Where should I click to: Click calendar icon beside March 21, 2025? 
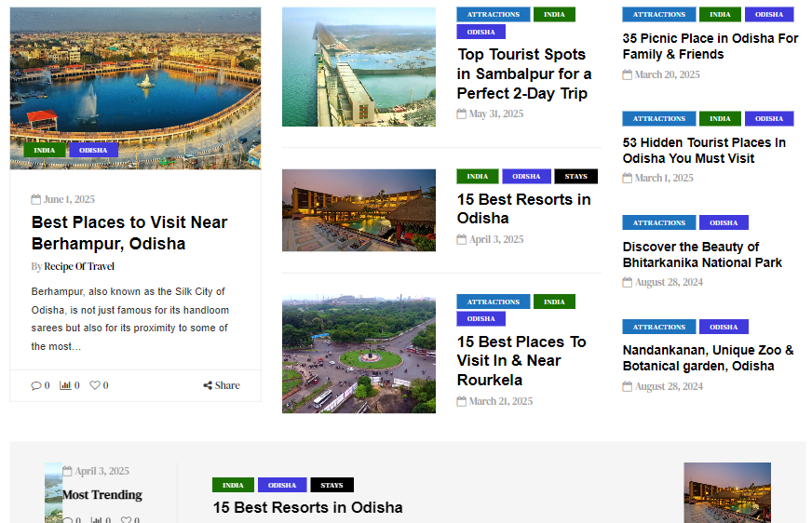pyautogui.click(x=462, y=401)
